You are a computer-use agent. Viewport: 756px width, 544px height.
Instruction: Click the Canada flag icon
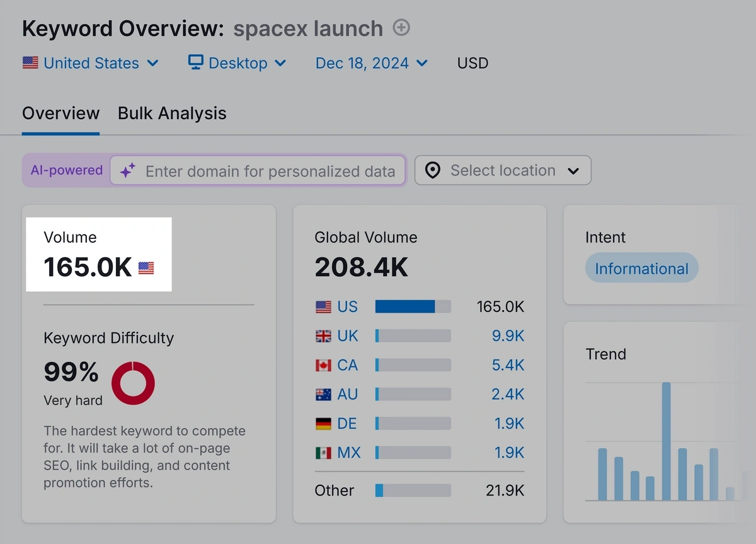point(323,365)
